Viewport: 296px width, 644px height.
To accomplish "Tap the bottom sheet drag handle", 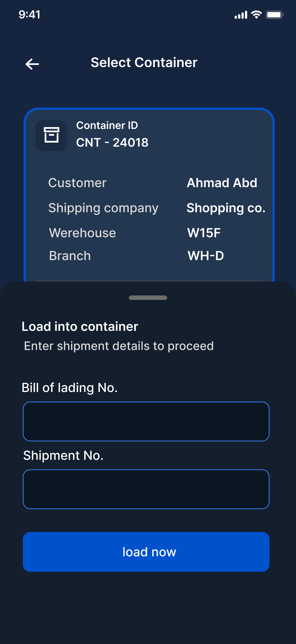I will pyautogui.click(x=148, y=297).
